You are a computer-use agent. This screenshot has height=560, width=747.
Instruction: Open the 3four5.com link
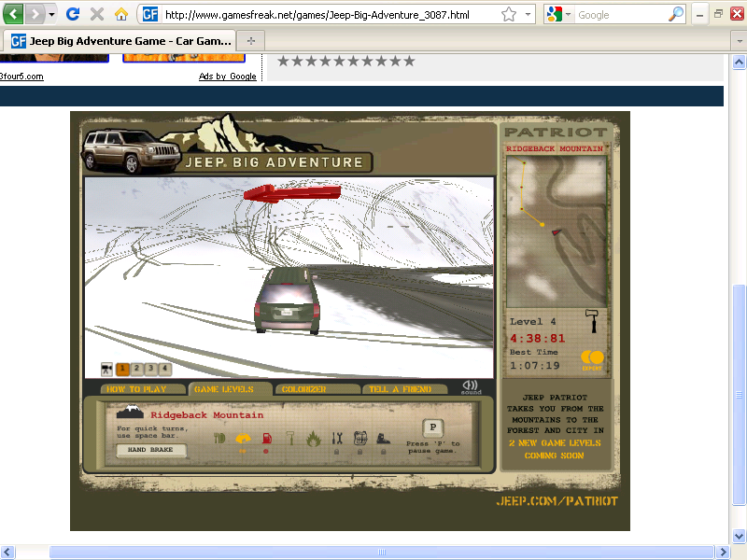[x=21, y=77]
